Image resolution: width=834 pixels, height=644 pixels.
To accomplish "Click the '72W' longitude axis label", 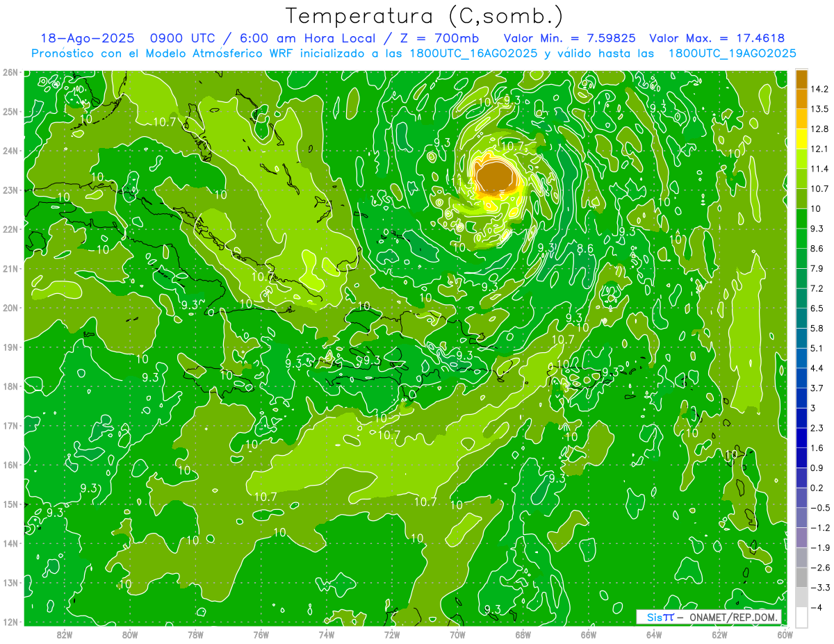I will [x=392, y=634].
